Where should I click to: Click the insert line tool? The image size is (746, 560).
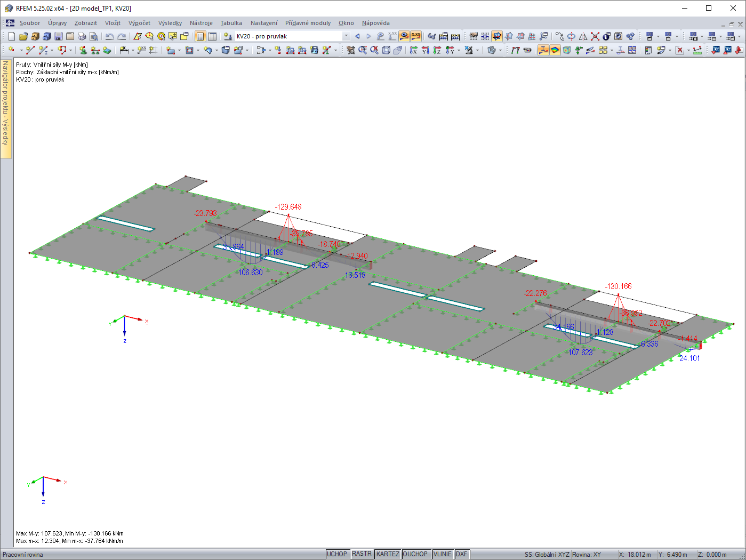pos(30,50)
